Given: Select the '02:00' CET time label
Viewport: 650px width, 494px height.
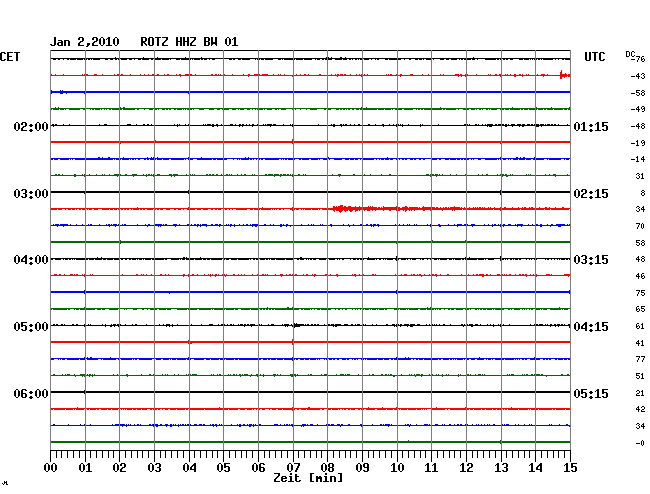Looking at the screenshot, I should [31, 126].
